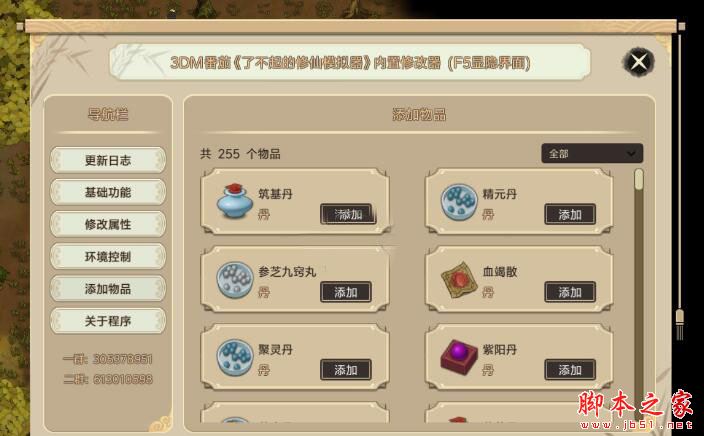This screenshot has width=704, height=436.
Task: Click the hanging scroll pull tassel
Action: 680,324
